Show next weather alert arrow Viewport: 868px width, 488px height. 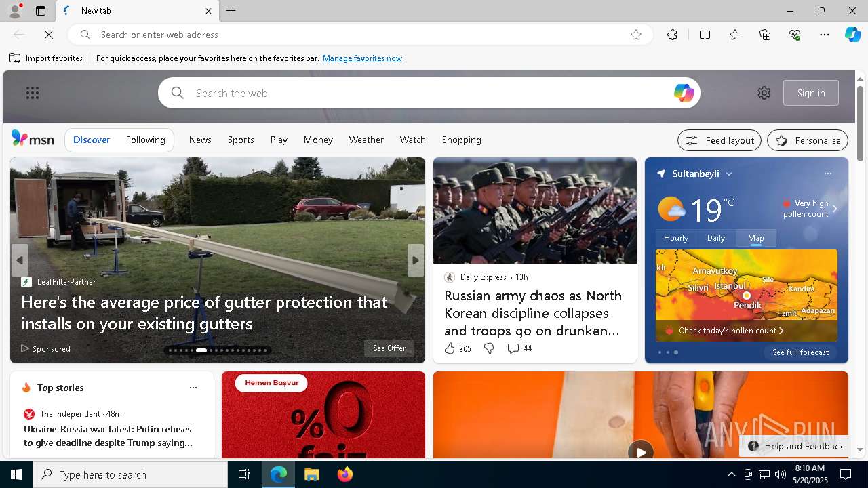[835, 209]
